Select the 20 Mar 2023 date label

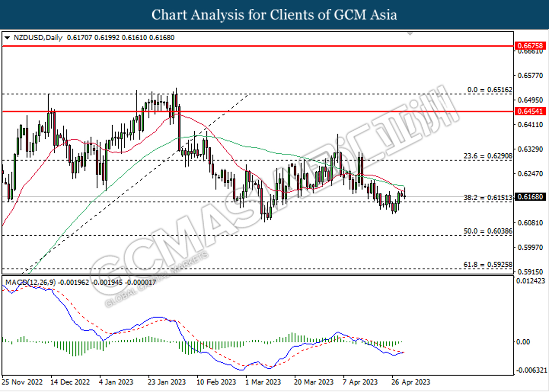point(314,382)
